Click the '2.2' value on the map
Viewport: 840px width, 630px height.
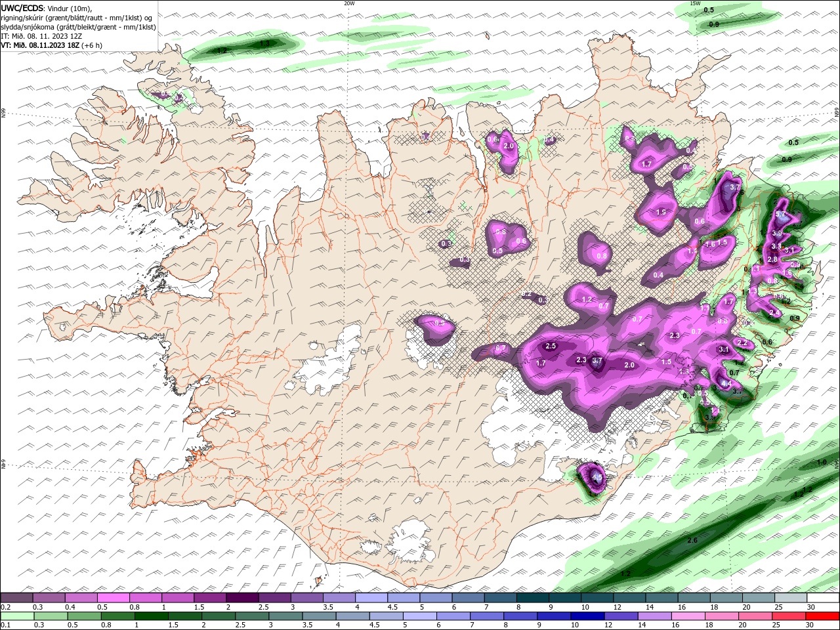click(x=743, y=343)
